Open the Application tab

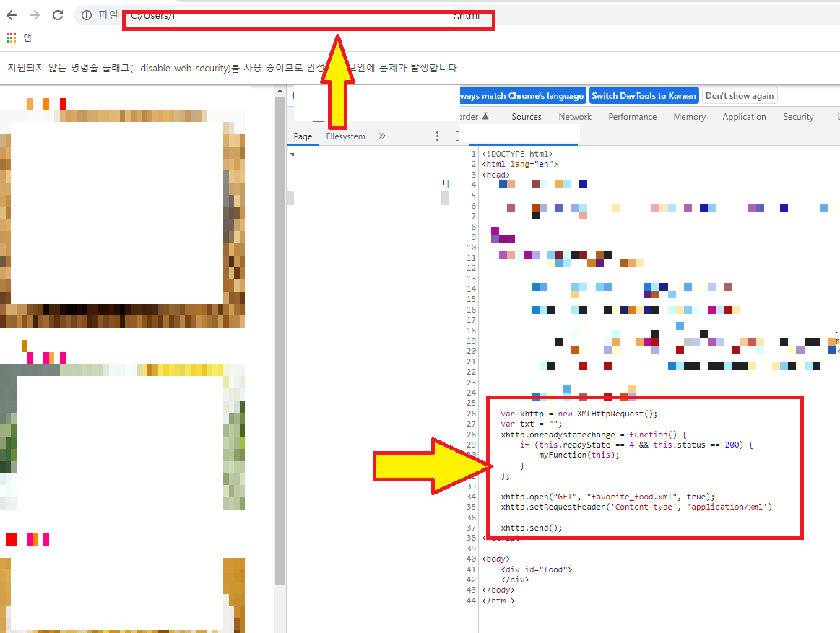click(743, 117)
